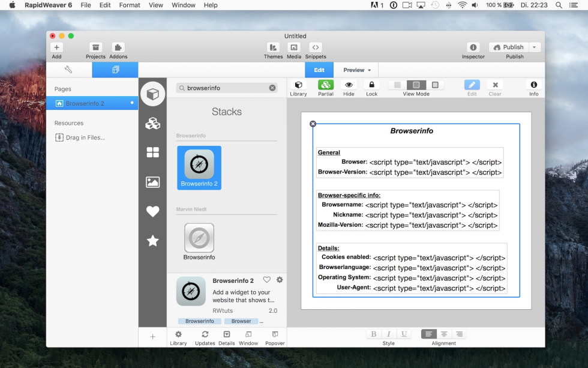Click the Drag in Files resource area
588x368 pixels.
[x=80, y=137]
